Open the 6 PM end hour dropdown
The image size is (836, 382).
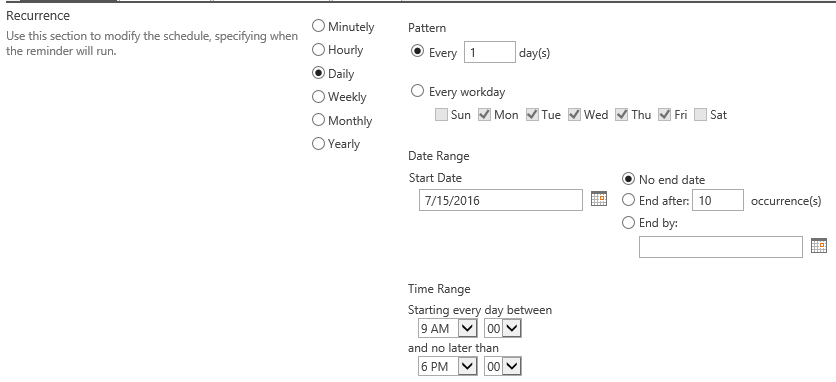[x=447, y=367]
